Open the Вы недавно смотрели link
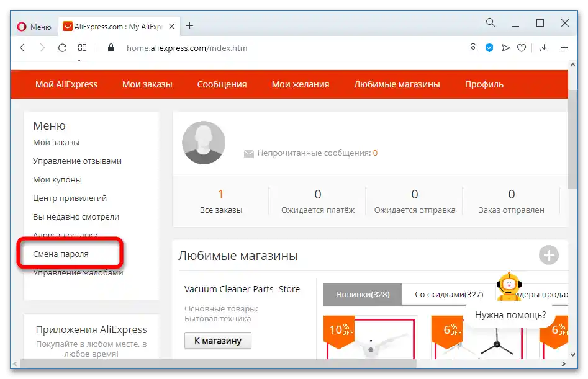The image size is (588, 379). 76,217
